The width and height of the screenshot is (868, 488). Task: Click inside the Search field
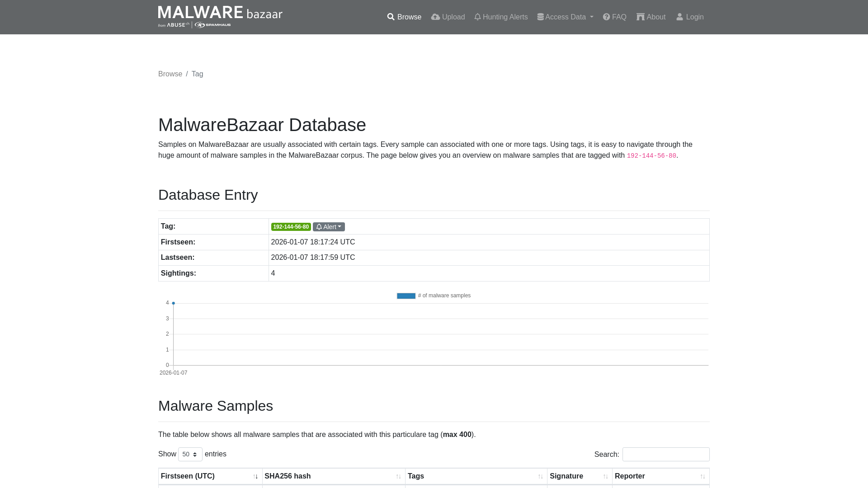666,454
